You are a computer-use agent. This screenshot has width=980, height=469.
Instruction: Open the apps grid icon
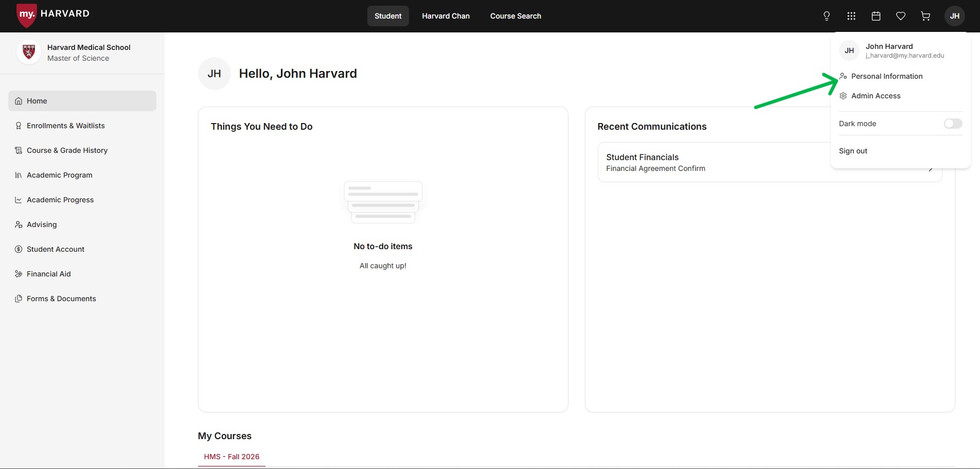851,16
